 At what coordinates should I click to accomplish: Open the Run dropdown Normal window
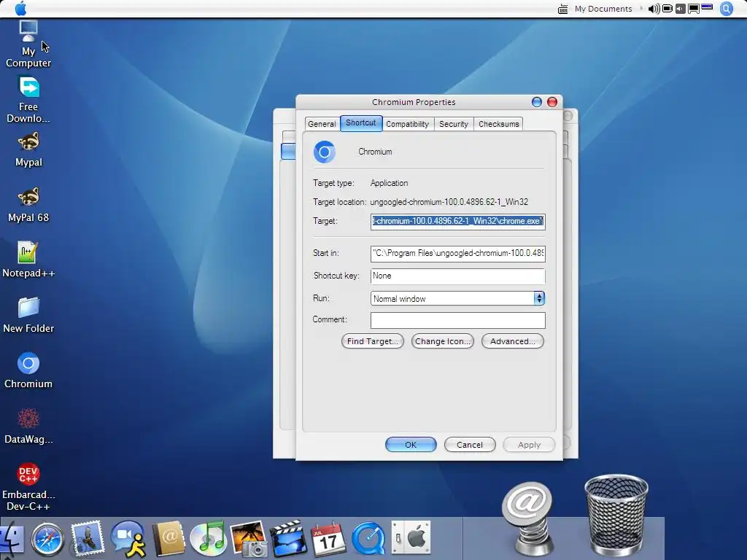(457, 298)
